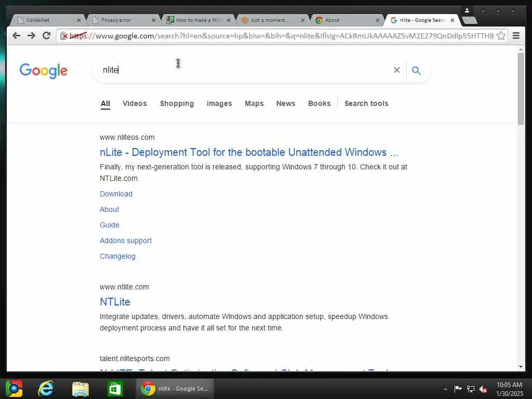Screen dimensions: 532x399
Task: Open File Explorer from the taskbar
Action: tap(81, 389)
